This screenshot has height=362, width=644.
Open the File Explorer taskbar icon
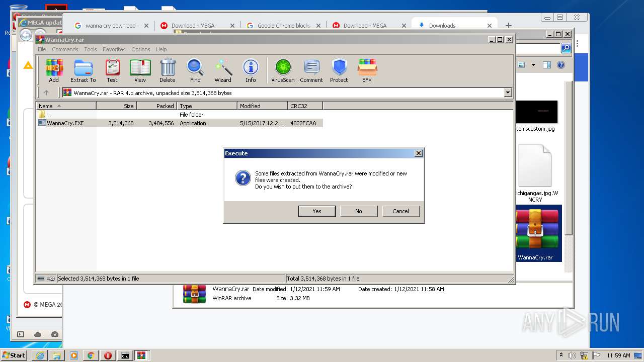[x=57, y=355]
